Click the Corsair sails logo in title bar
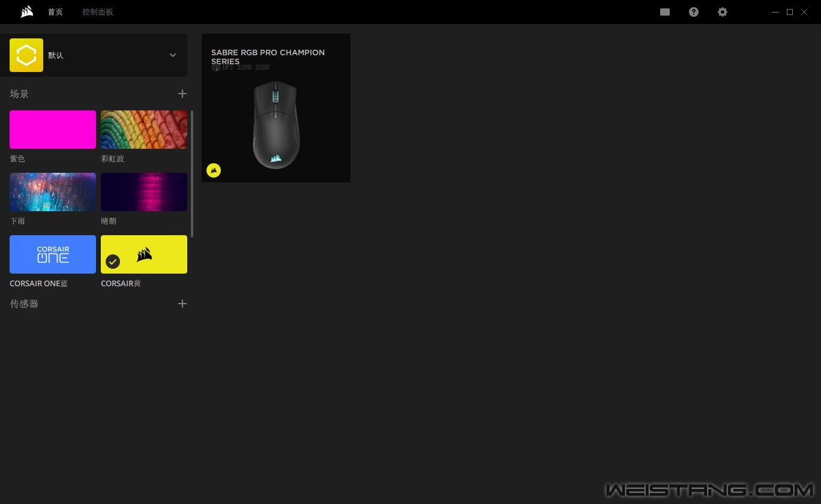 click(x=26, y=12)
